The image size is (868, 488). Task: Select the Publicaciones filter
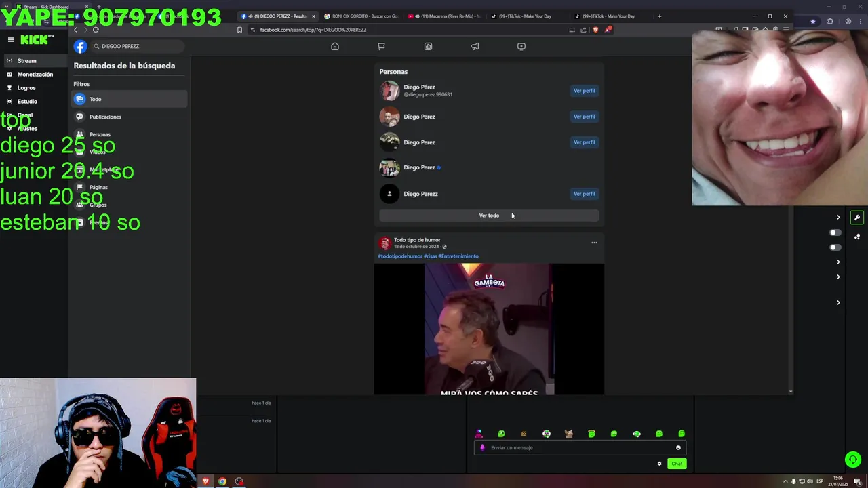tap(129, 117)
